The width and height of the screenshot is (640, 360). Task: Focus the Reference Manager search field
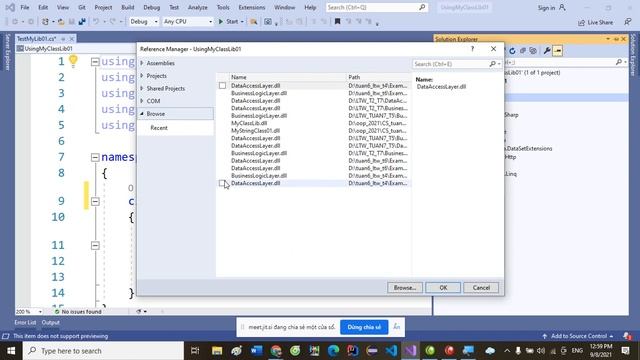tap(451, 64)
